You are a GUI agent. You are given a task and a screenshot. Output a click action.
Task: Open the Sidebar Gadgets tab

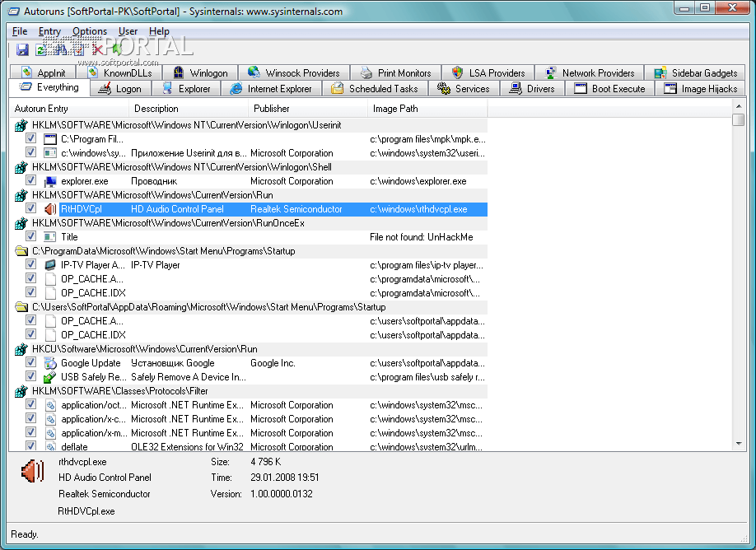point(695,72)
